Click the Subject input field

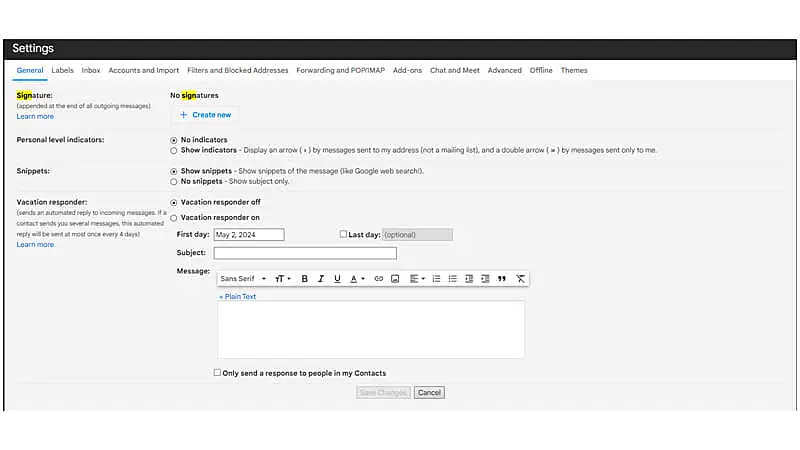pyautogui.click(x=305, y=253)
